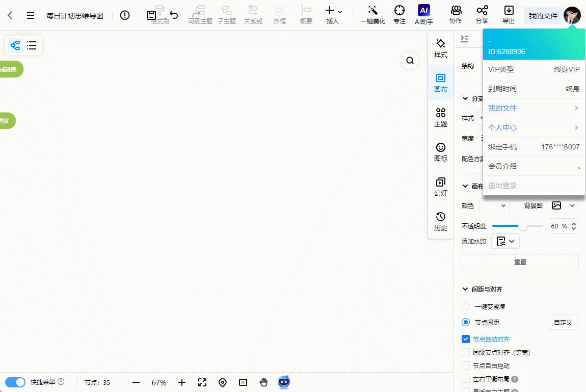Click the fullscreen fit icon in bottom bar
This screenshot has height=392, width=586.
202,382
